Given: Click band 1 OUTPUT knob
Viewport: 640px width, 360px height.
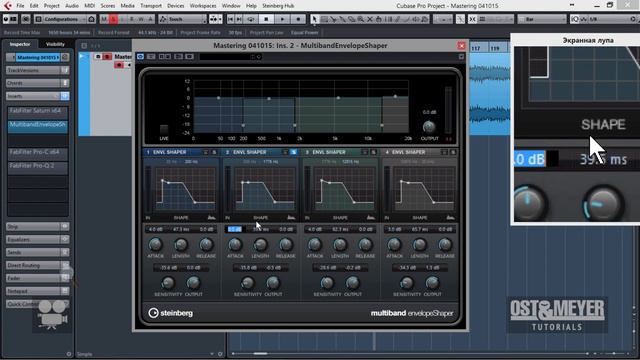Looking at the screenshot, I should [193, 282].
